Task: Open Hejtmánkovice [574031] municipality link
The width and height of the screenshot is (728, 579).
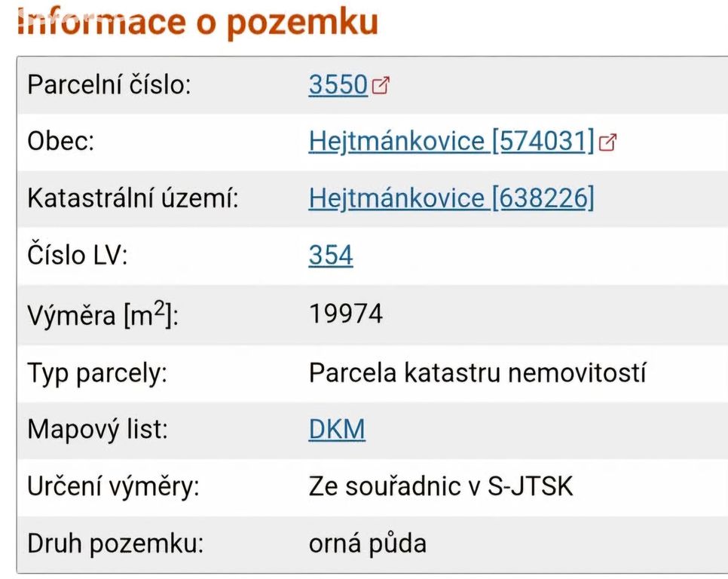Action: click(x=451, y=141)
